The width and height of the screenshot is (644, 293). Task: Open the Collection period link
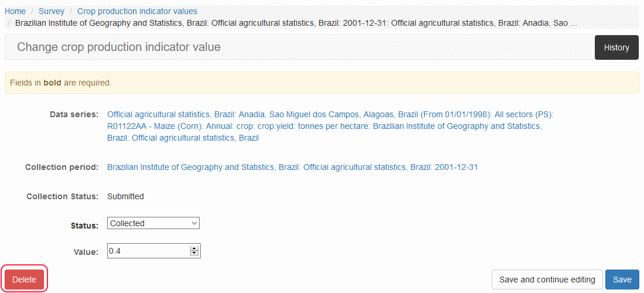click(x=292, y=167)
